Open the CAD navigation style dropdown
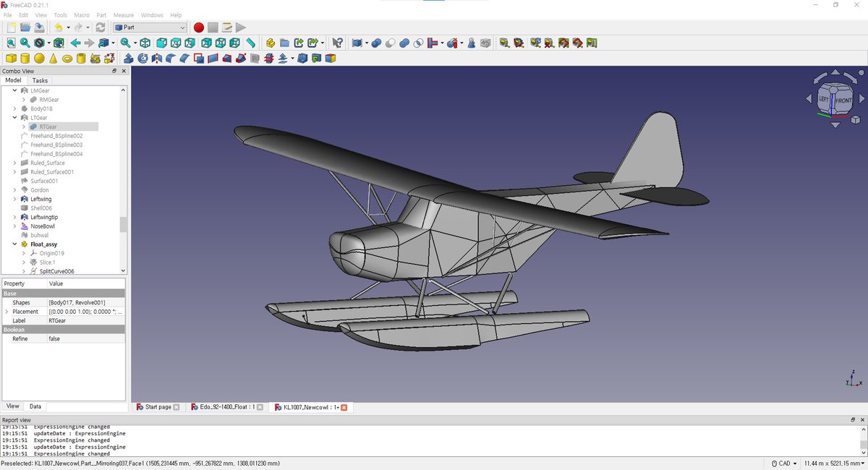The image size is (868, 470). point(784,463)
